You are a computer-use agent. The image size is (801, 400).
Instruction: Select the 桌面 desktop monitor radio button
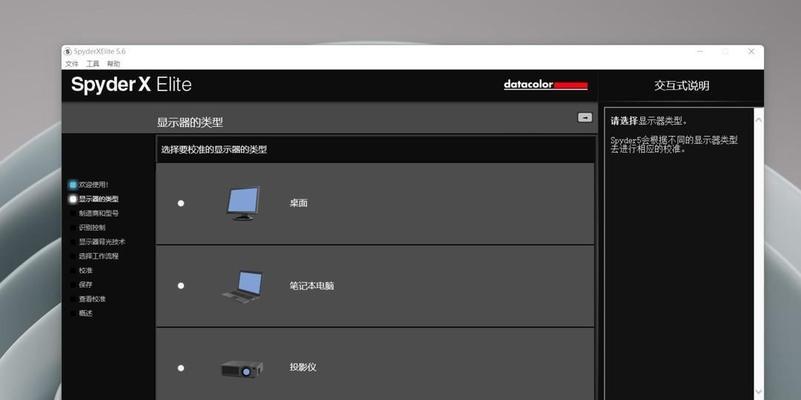coord(181,203)
